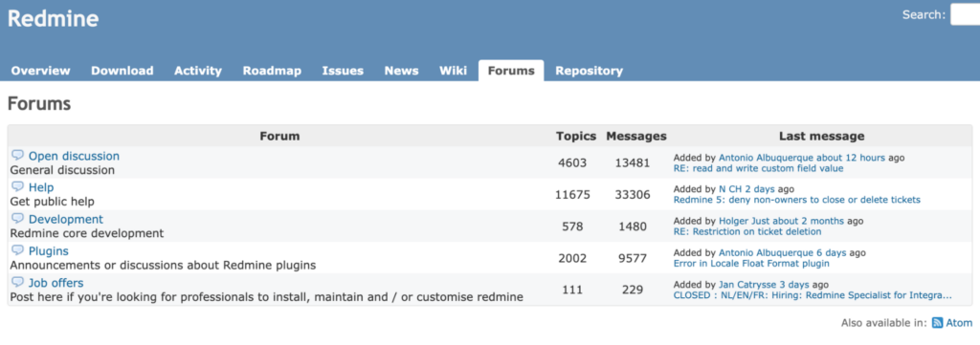The image size is (980, 345).
Task: Click inside the Search input field
Action: (x=965, y=14)
